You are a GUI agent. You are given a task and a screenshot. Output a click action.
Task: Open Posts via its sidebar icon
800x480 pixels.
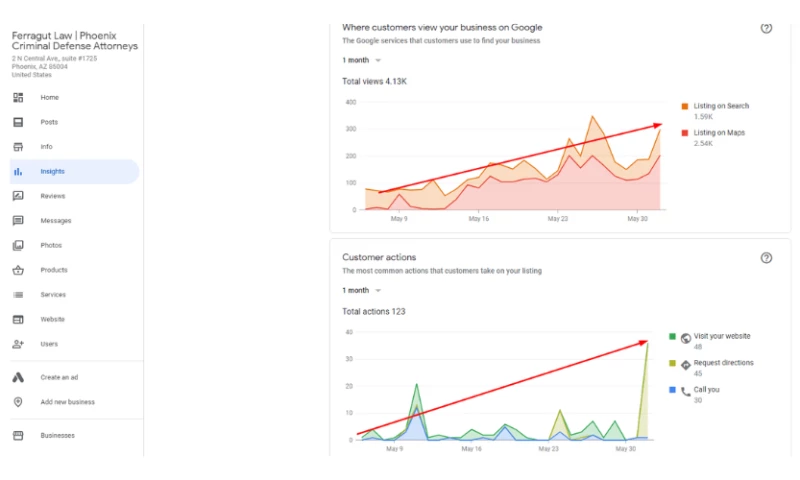(x=18, y=122)
